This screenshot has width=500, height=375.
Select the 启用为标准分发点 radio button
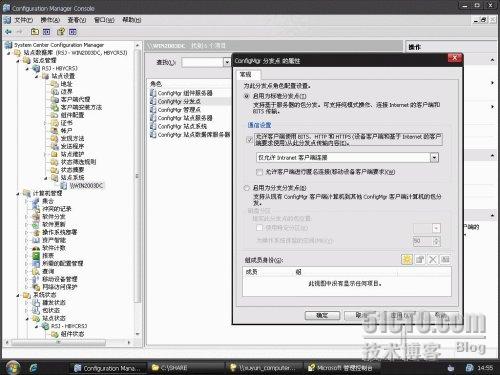[247, 96]
